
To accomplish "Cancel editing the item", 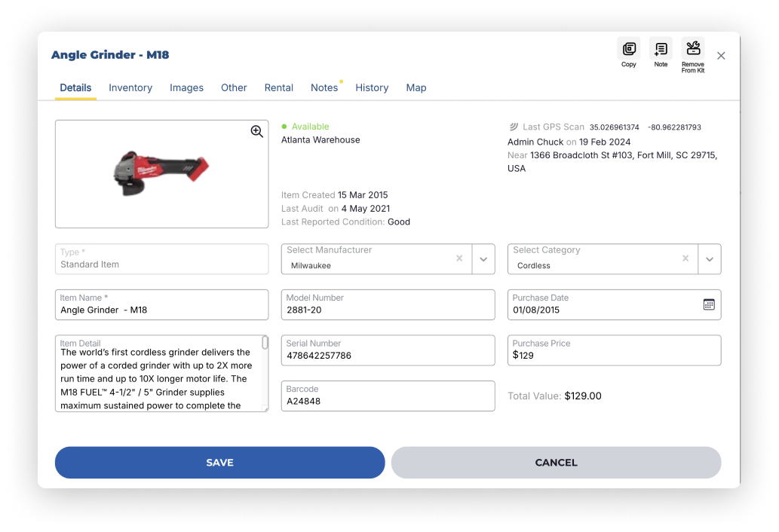I will point(556,463).
